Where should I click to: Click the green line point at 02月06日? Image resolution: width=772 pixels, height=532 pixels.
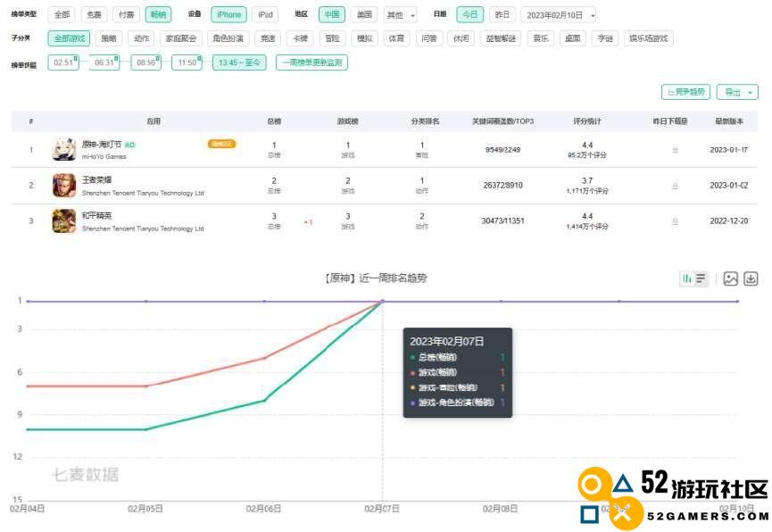264,401
